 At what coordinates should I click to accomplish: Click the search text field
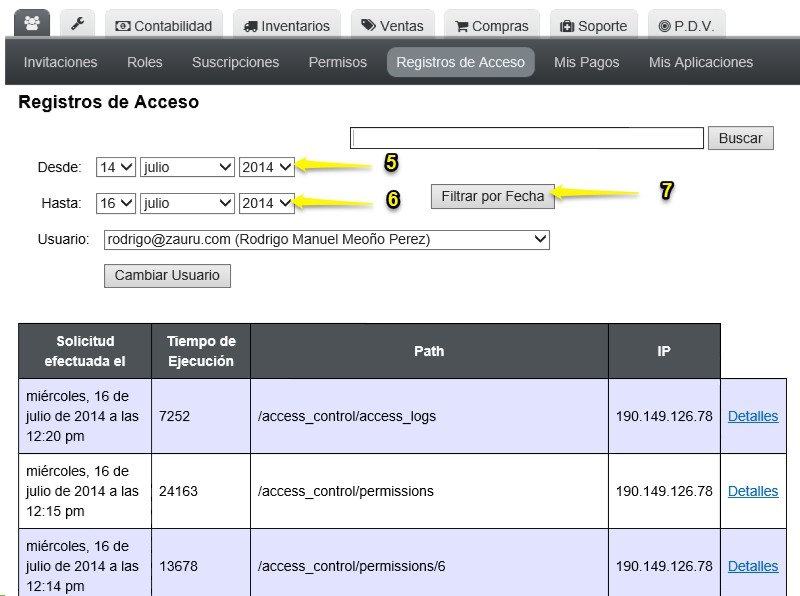click(527, 138)
